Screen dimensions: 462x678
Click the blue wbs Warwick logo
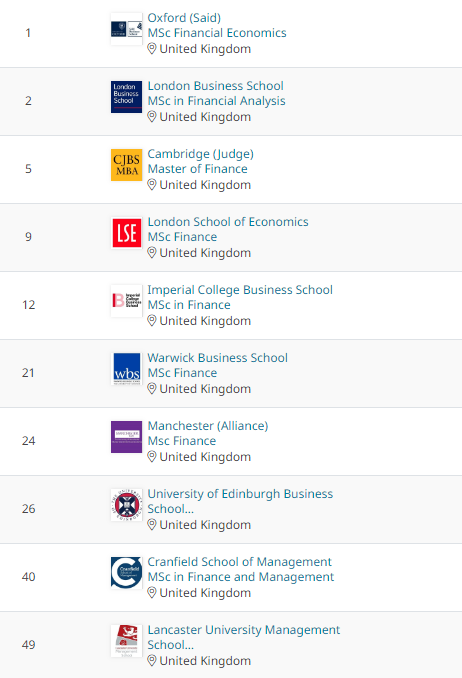(126, 369)
